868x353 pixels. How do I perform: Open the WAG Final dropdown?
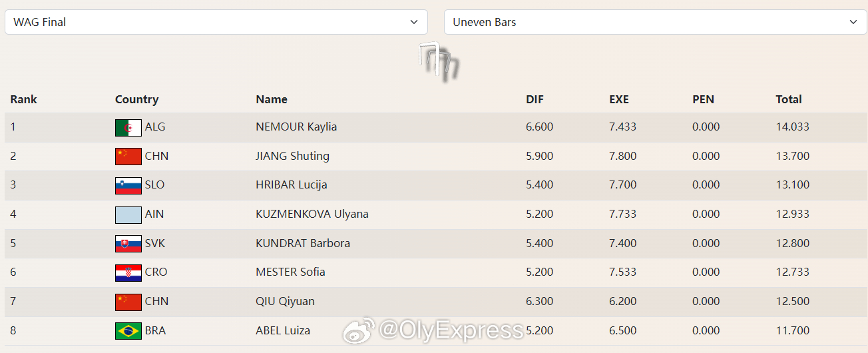tap(216, 22)
